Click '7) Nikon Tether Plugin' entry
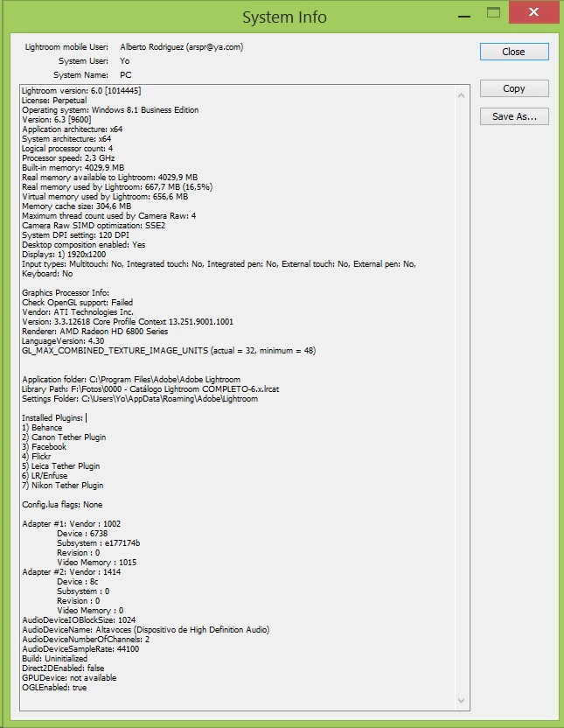This screenshot has height=728, width=564. pyautogui.click(x=63, y=485)
